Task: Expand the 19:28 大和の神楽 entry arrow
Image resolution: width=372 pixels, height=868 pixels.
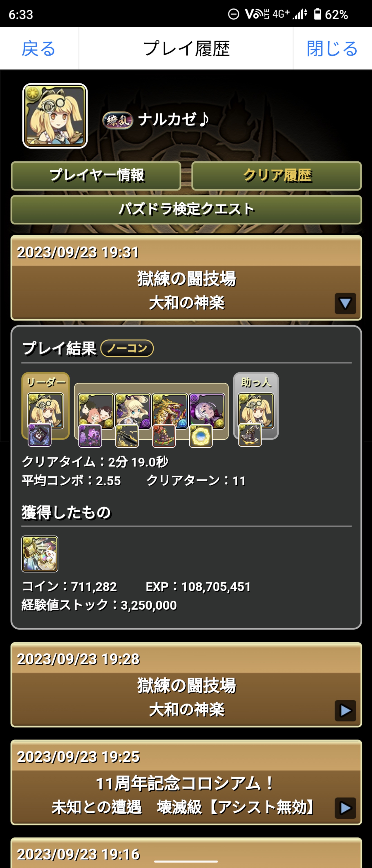Action: coord(345,711)
